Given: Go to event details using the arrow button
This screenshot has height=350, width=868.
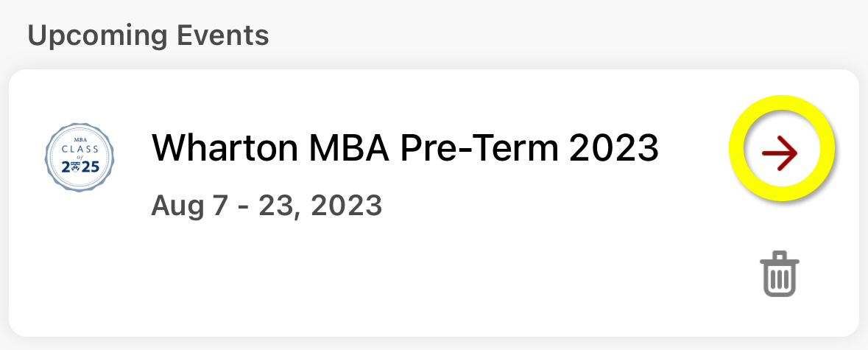Looking at the screenshot, I should click(780, 153).
